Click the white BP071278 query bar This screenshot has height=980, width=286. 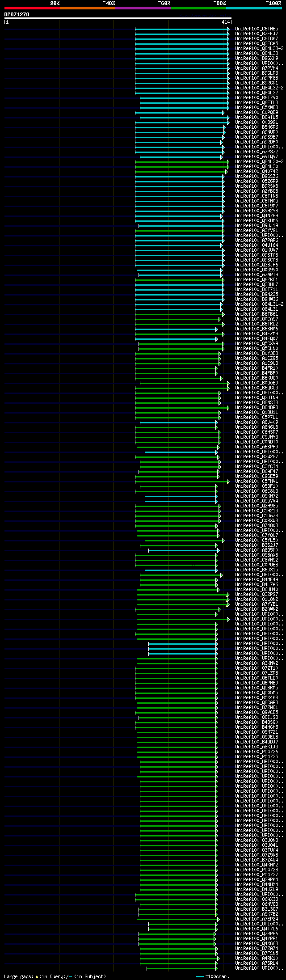pyautogui.click(x=118, y=18)
